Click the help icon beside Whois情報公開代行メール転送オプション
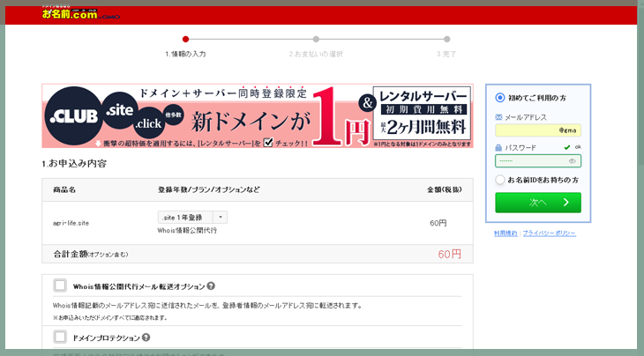644x356 pixels. (211, 286)
